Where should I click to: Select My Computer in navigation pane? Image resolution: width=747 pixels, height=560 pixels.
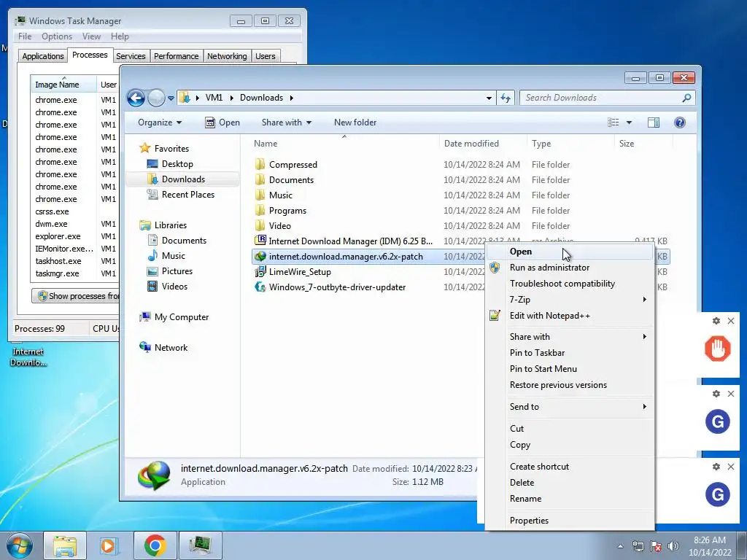182,317
